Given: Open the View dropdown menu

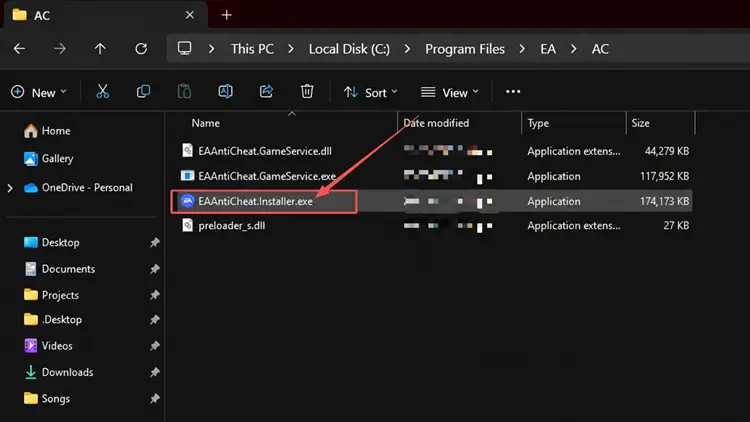Looking at the screenshot, I should coord(450,92).
